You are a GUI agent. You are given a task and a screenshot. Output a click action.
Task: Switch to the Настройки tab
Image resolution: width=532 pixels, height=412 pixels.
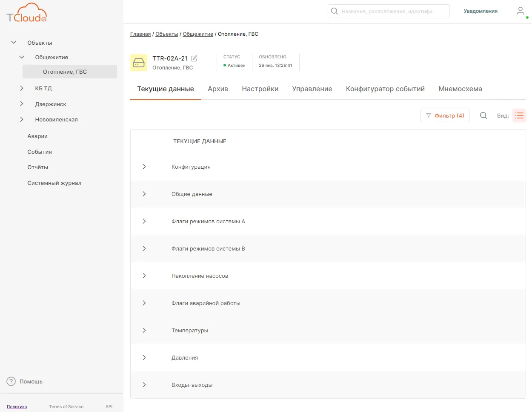260,89
